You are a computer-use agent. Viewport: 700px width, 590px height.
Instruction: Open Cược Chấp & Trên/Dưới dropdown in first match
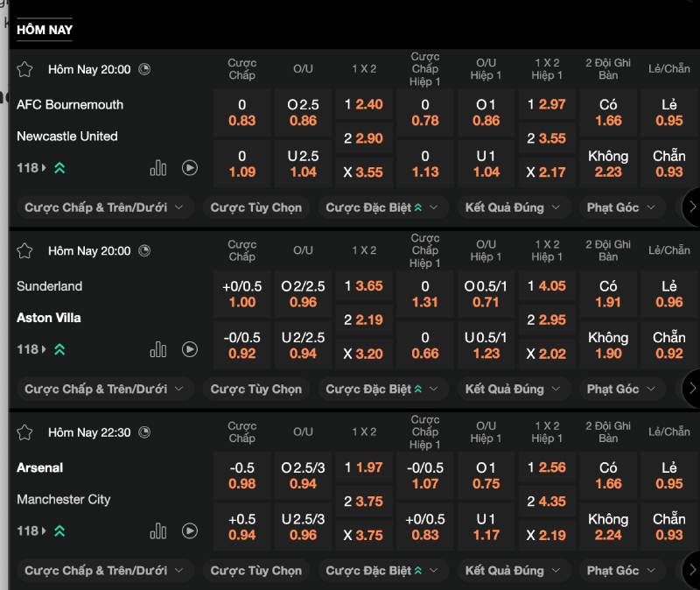tap(104, 207)
